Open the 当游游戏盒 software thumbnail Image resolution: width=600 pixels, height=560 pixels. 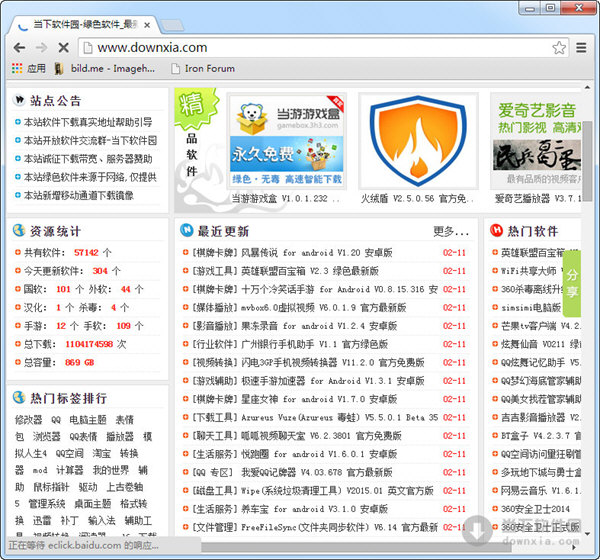tap(287, 141)
